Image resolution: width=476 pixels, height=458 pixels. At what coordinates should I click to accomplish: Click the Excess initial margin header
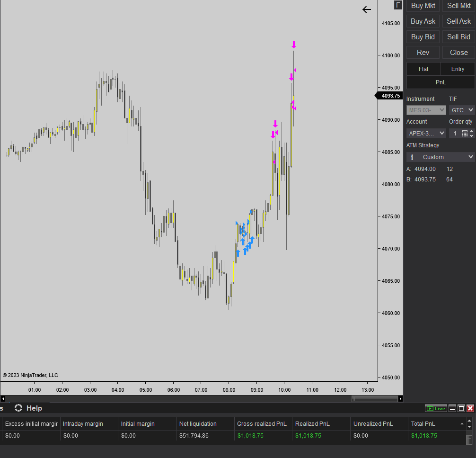(x=31, y=423)
